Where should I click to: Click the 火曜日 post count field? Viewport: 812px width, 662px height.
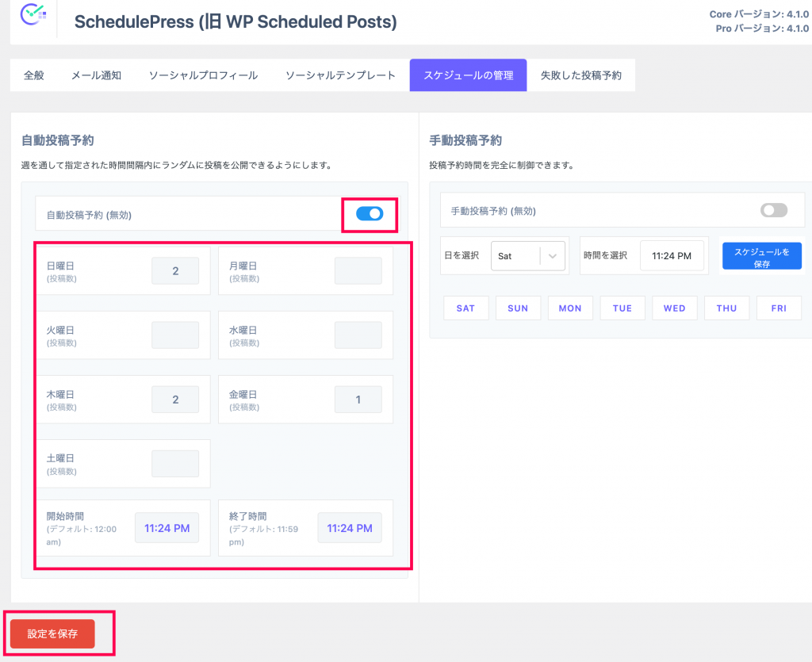(x=175, y=335)
